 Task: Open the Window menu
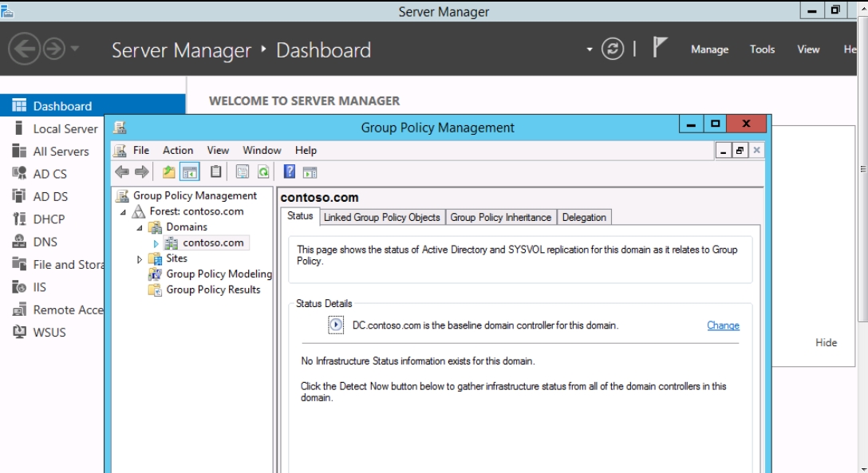[x=262, y=151]
